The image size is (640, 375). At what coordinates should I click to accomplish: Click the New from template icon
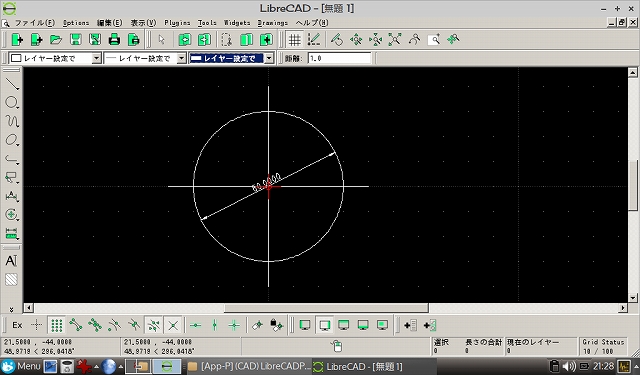point(37,40)
